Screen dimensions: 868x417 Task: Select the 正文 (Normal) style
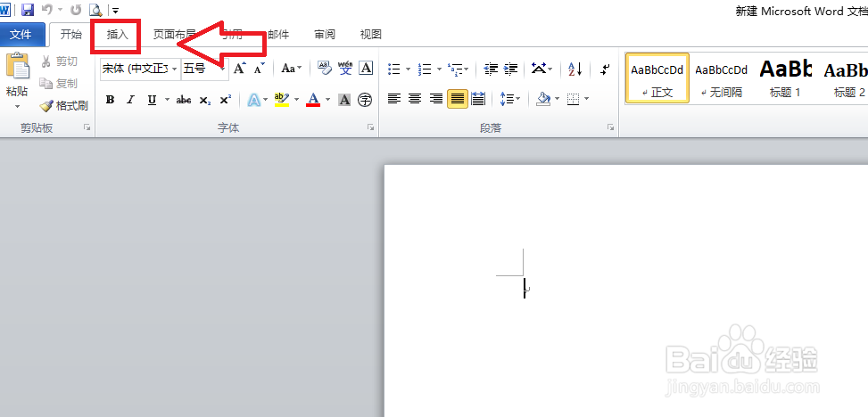[657, 78]
